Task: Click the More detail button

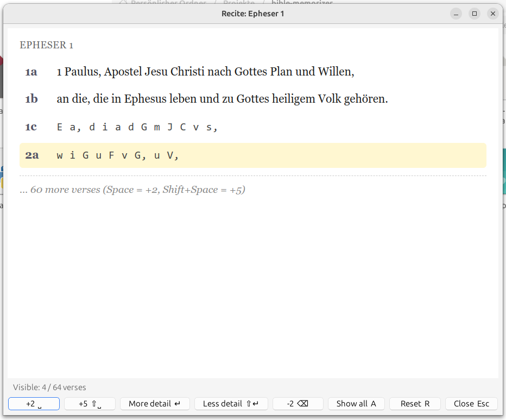Action: [x=155, y=404]
